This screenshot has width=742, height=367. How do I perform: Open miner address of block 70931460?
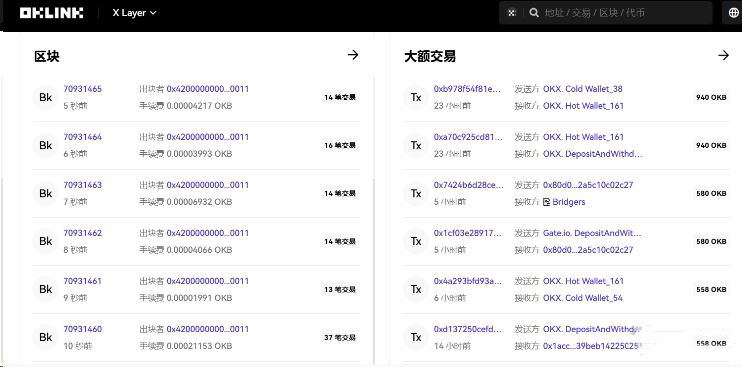point(208,329)
